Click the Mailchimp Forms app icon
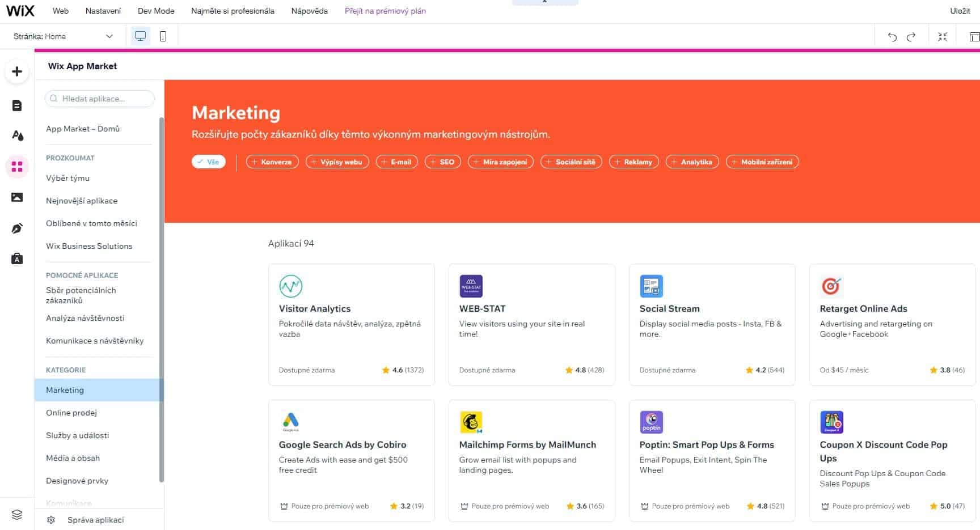Image resolution: width=980 pixels, height=530 pixels. (x=471, y=422)
